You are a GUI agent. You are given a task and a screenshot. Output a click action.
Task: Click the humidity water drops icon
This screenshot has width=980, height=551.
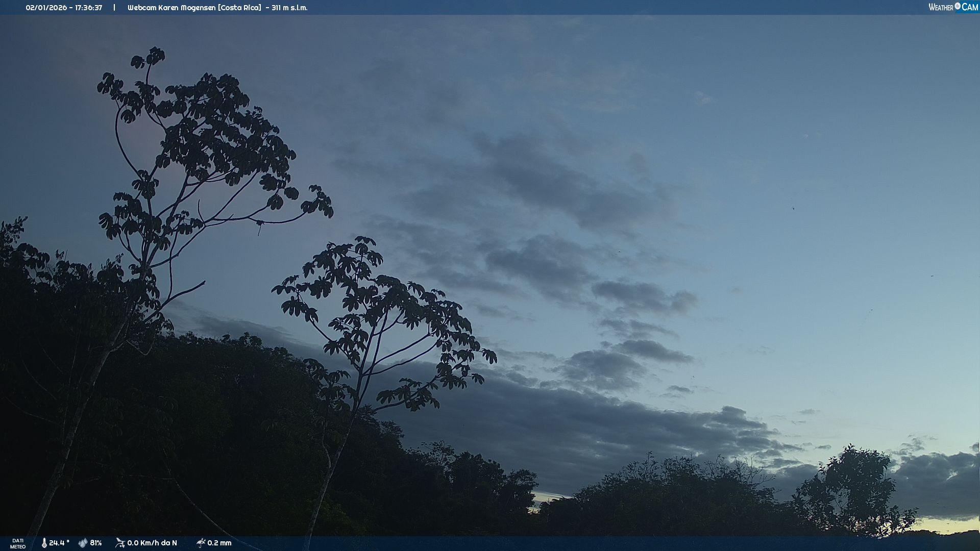(83, 543)
